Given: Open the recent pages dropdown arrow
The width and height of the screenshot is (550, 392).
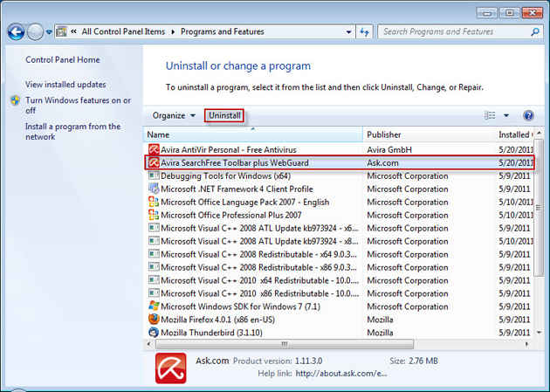Looking at the screenshot, I should [49, 32].
